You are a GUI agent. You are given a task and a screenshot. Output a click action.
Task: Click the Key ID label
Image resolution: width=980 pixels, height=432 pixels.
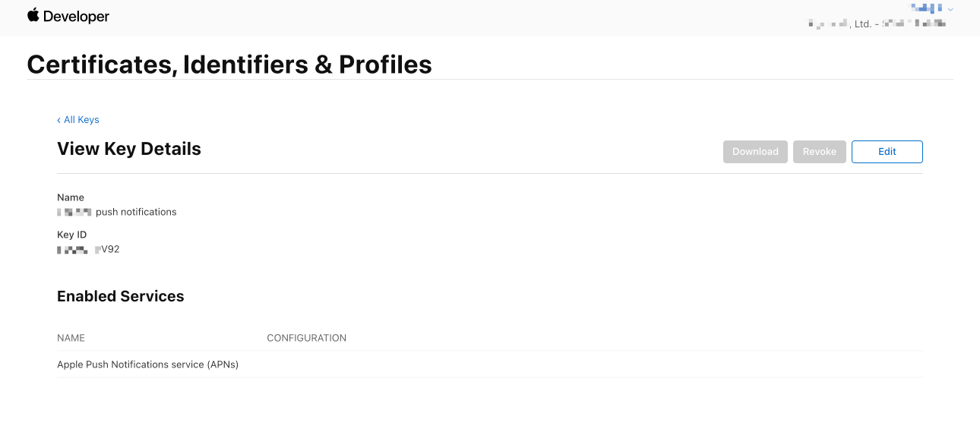point(71,235)
